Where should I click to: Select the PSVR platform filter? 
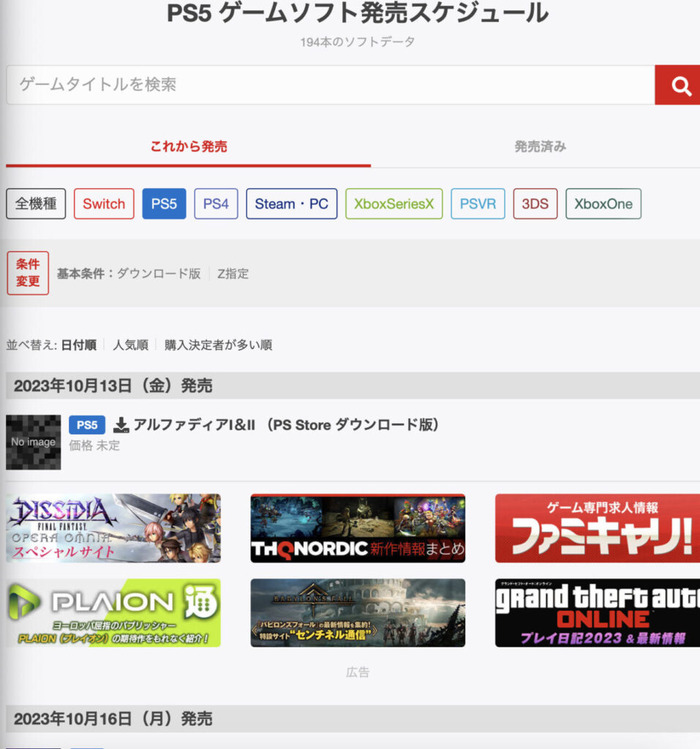click(478, 204)
